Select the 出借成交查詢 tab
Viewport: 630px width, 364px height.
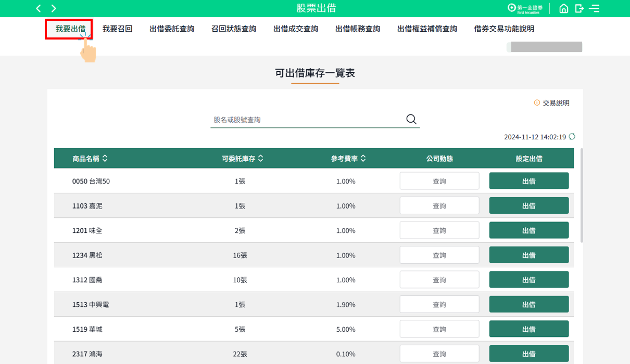296,29
